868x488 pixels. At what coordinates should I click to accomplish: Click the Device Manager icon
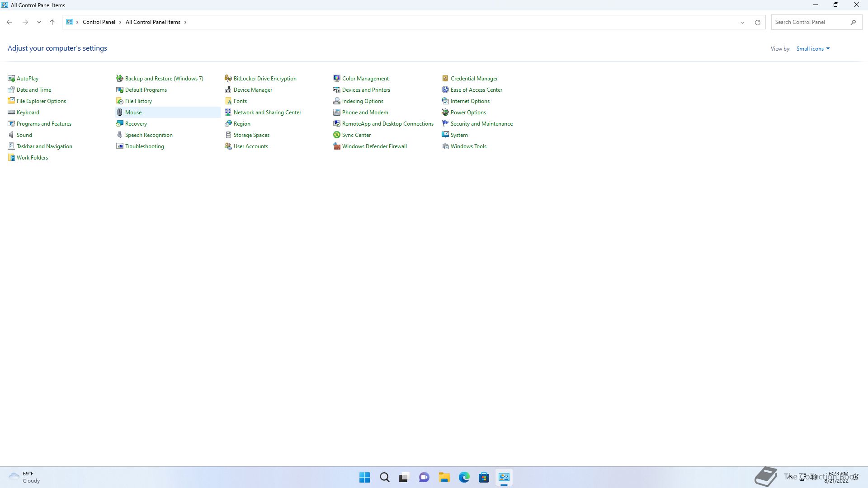(x=228, y=90)
